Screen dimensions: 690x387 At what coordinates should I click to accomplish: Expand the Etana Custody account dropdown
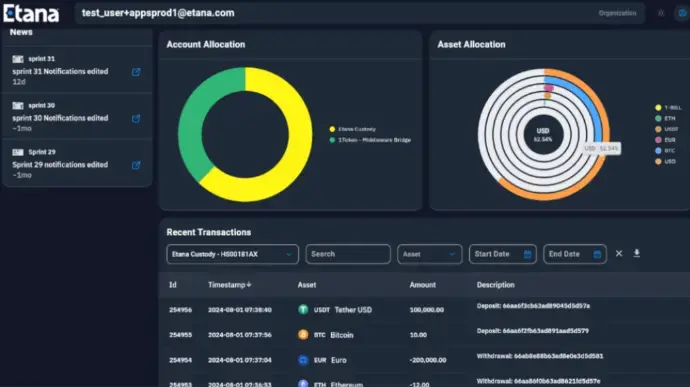tap(232, 254)
